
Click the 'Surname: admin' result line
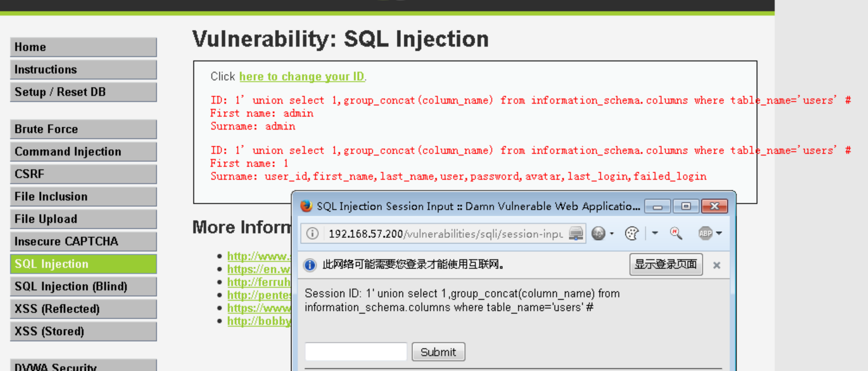253,126
